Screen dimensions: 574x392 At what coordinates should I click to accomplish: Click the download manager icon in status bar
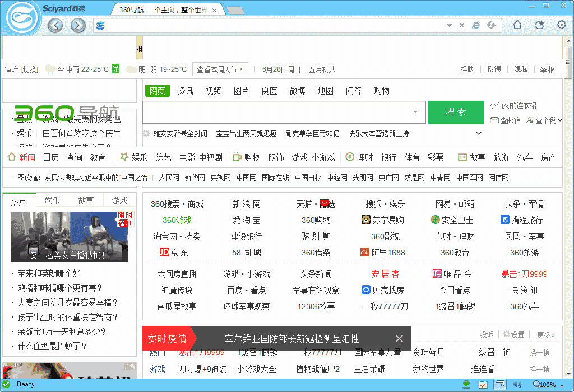(466, 384)
